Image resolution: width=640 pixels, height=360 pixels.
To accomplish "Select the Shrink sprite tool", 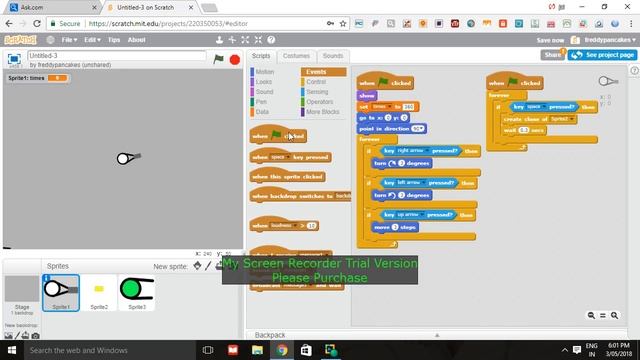I will coord(258,40).
